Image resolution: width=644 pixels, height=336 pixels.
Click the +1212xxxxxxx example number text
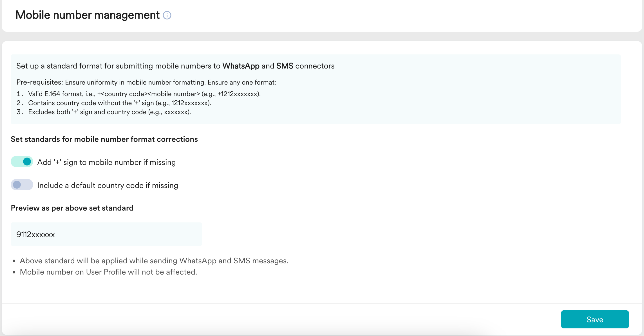[238, 94]
